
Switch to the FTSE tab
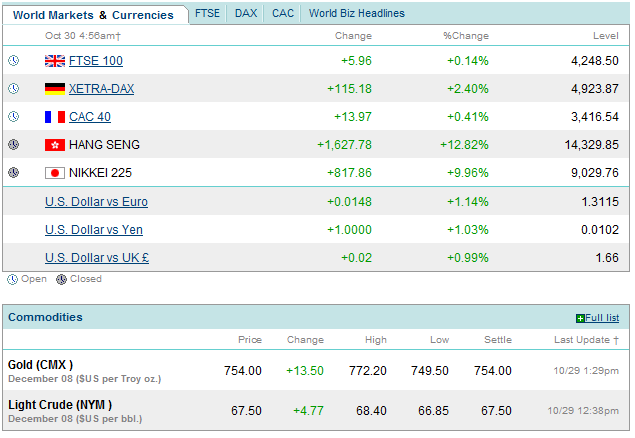[x=208, y=13]
